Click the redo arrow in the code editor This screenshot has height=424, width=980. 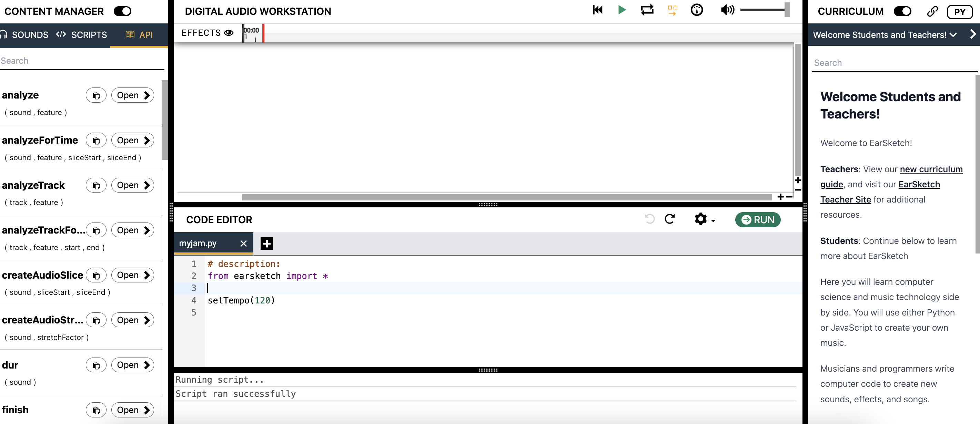(669, 219)
